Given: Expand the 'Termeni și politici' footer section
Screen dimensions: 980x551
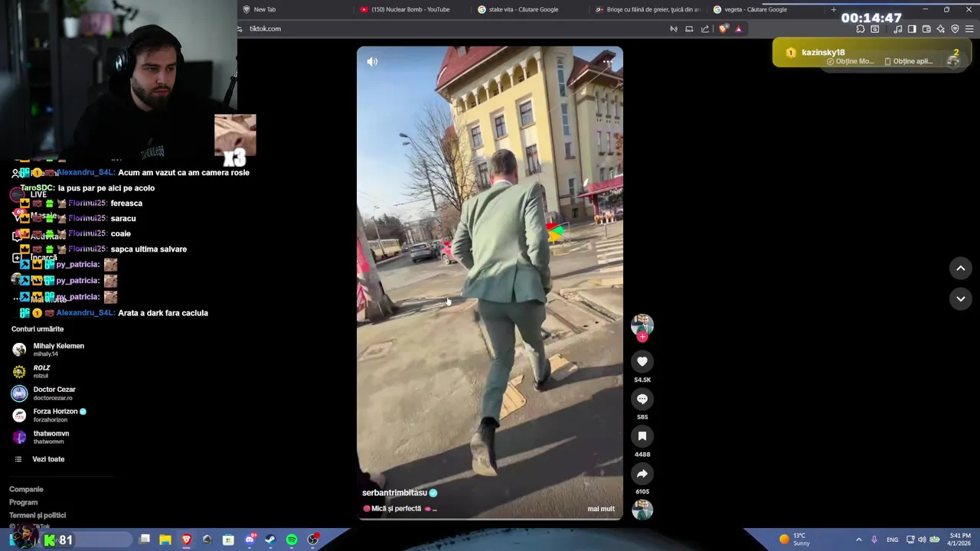Looking at the screenshot, I should 38,515.
